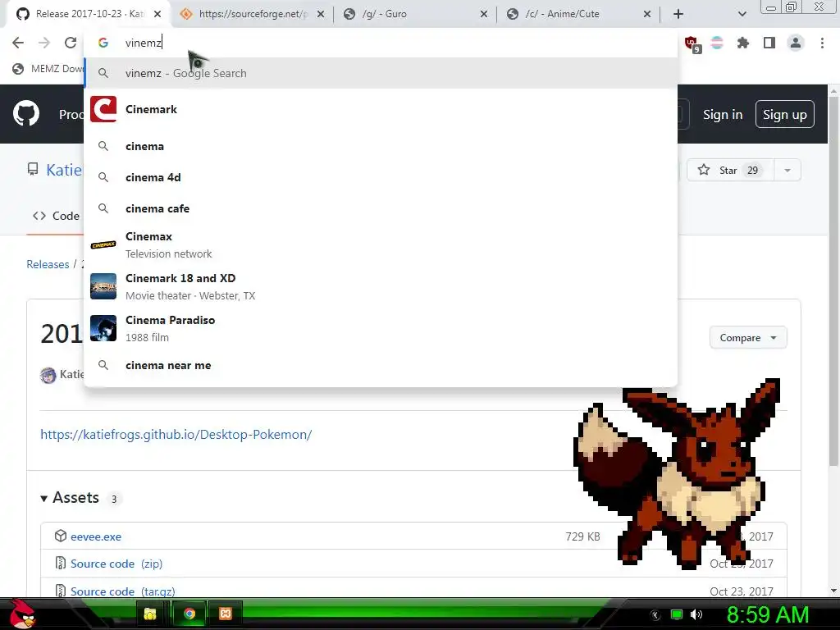Pick the cinema 4d suggestion
This screenshot has width=840, height=630.
pos(381,177)
